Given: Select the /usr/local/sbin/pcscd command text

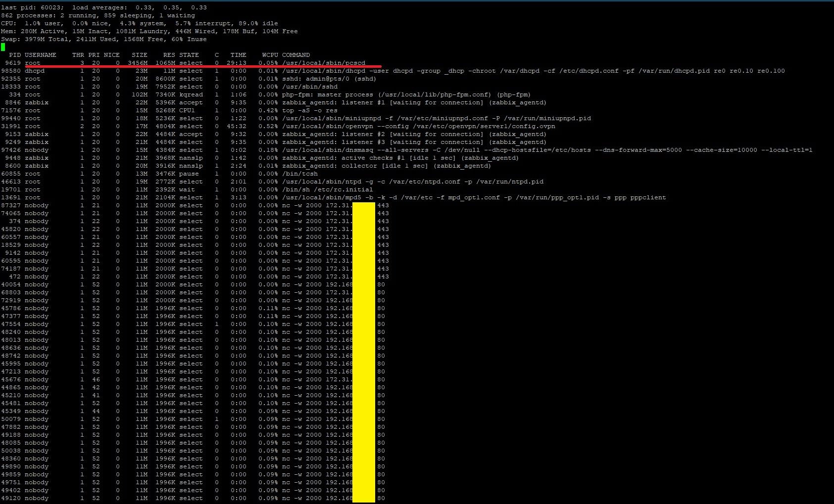Looking at the screenshot, I should tap(324, 63).
